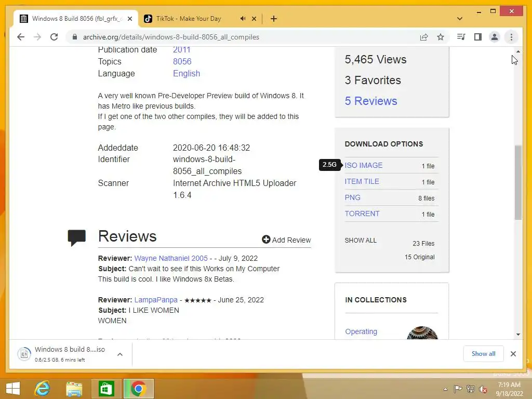
Task: Click the 3 Favorites text
Action: pyautogui.click(x=373, y=81)
